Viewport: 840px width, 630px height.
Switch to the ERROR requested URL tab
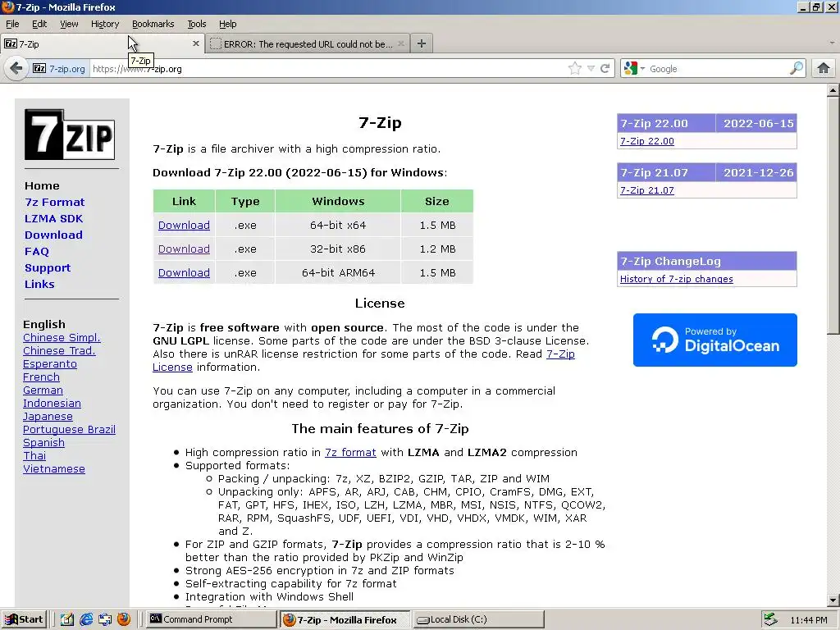pos(308,44)
